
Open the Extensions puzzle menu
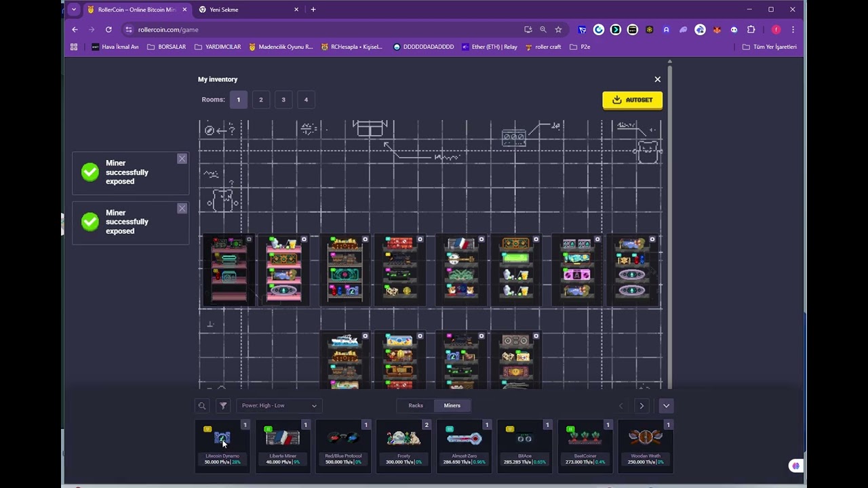751,30
